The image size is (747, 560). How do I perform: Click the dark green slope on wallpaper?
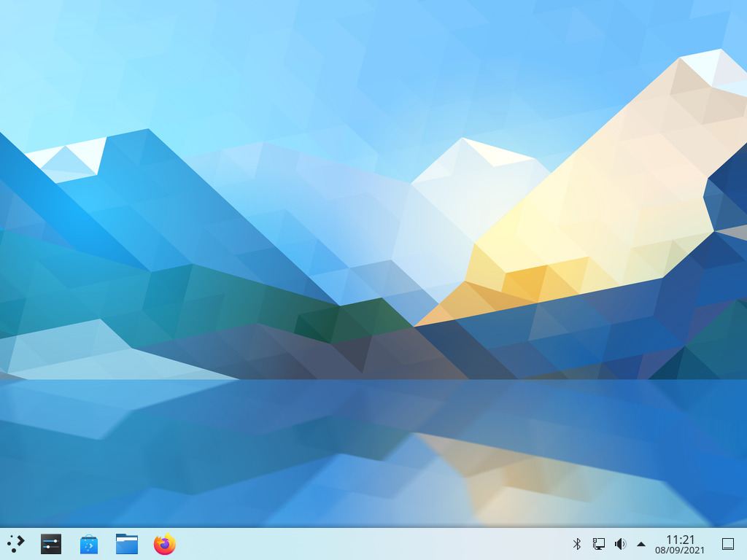coord(352,319)
